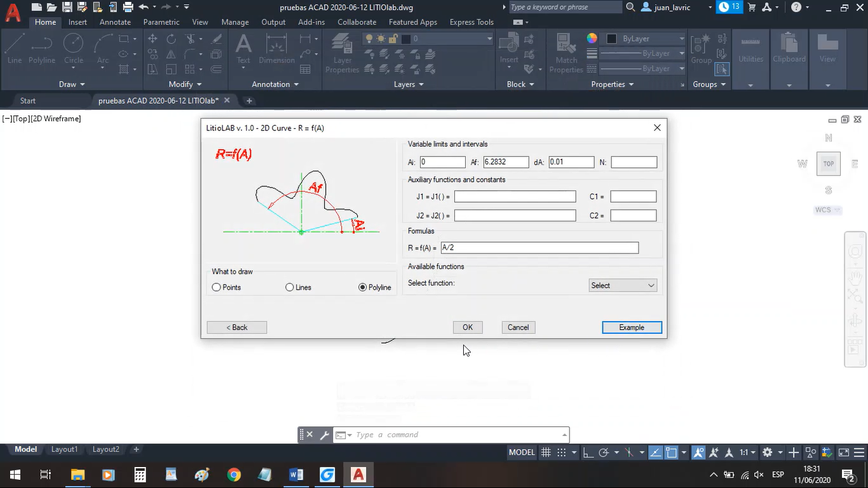This screenshot has height=488, width=868.
Task: Click the MODEL button in status bar
Action: (x=522, y=452)
